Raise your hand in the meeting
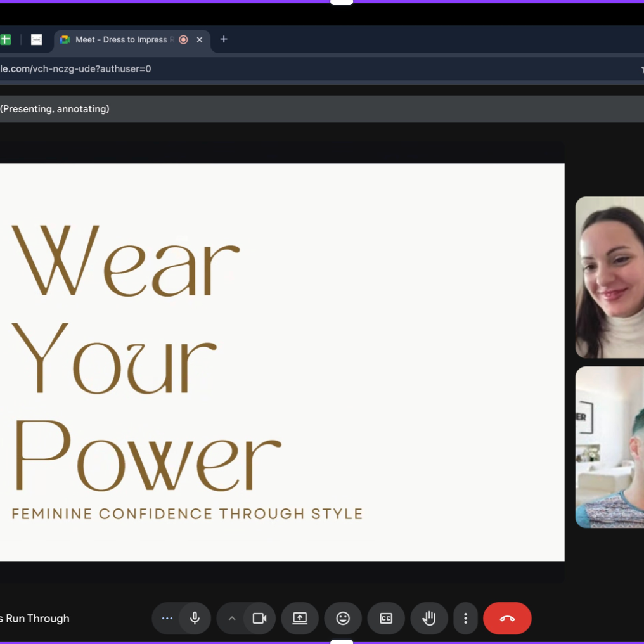 (x=429, y=618)
